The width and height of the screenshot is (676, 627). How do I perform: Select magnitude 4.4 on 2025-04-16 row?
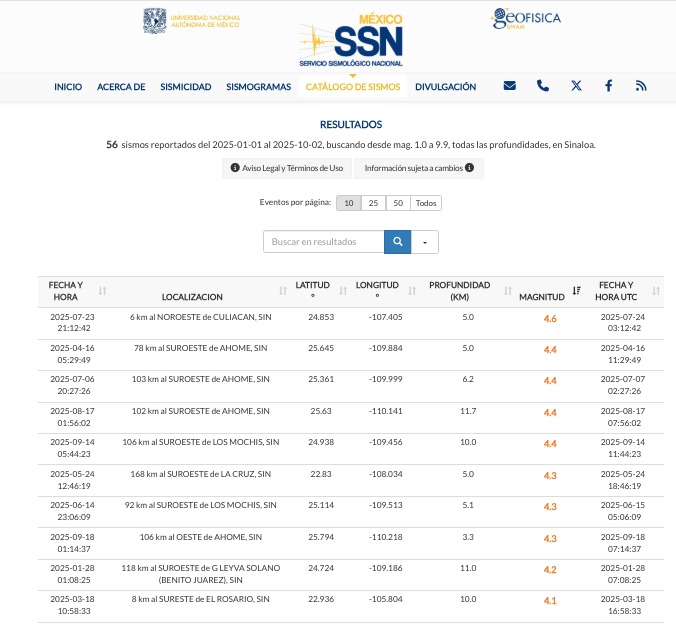tap(550, 350)
